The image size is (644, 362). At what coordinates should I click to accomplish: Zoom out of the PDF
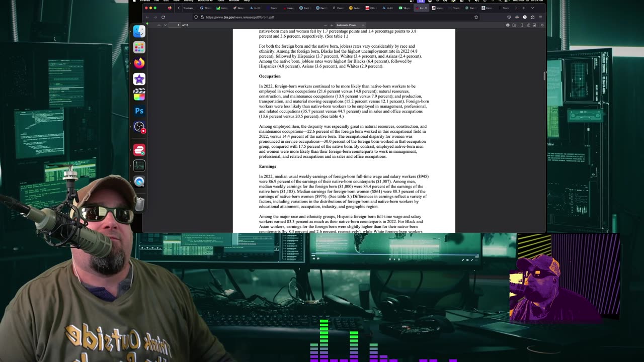click(x=326, y=25)
